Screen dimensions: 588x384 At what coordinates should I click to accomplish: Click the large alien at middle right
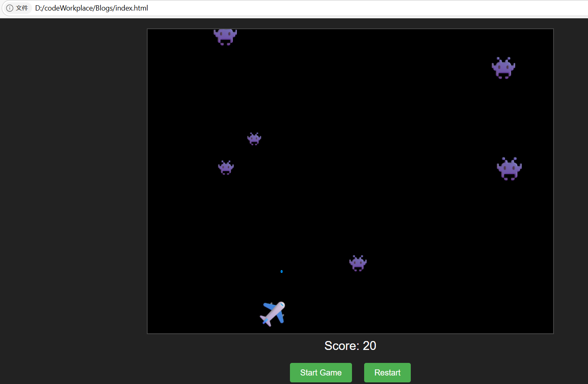tap(509, 169)
